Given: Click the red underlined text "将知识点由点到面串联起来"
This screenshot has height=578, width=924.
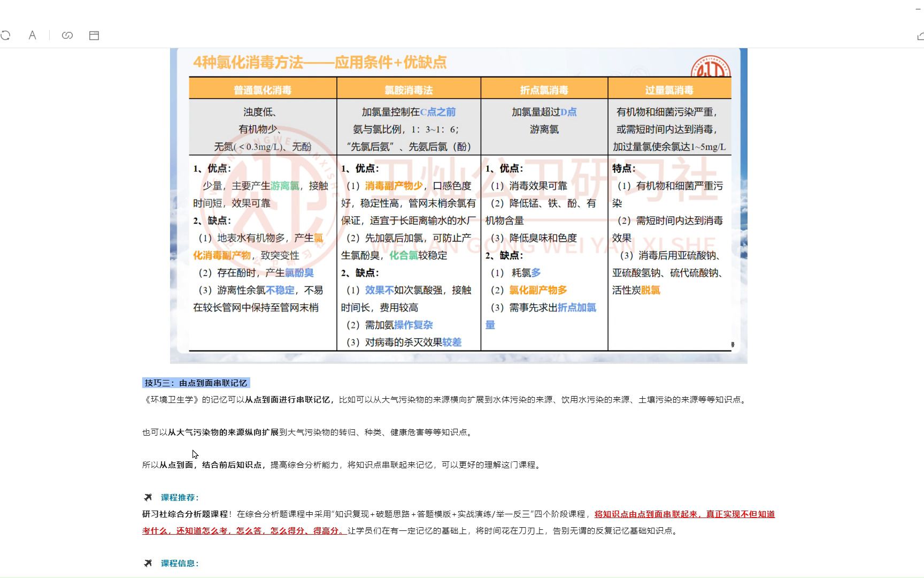Looking at the screenshot, I should [646, 514].
